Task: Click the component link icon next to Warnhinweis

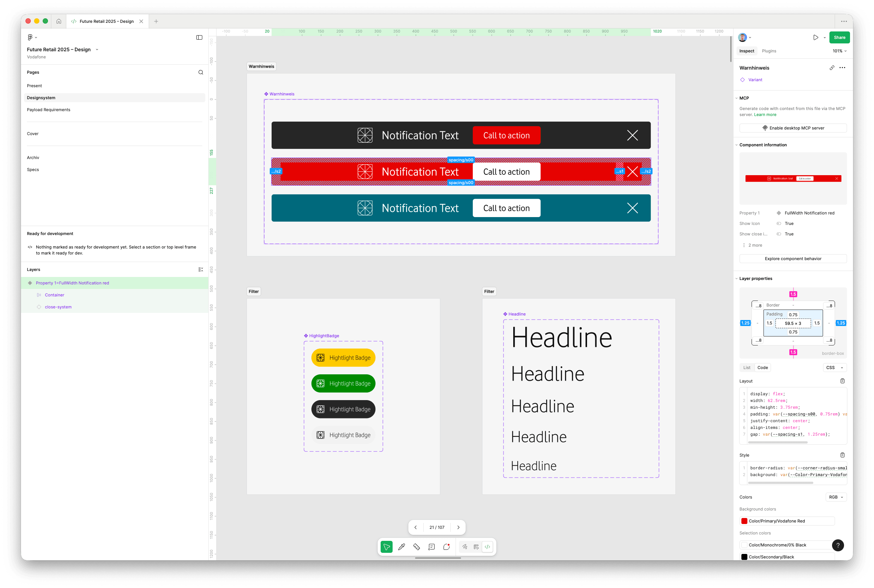Action: [x=832, y=67]
